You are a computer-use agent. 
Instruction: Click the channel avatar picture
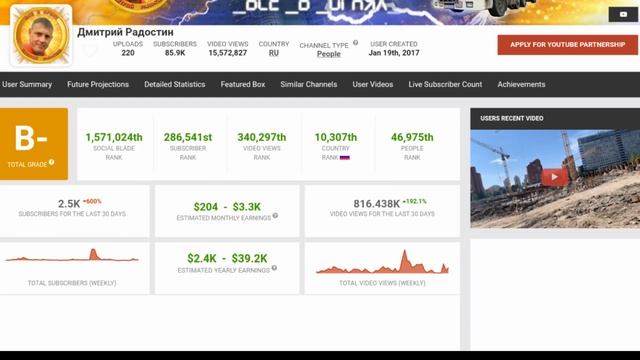(x=41, y=36)
